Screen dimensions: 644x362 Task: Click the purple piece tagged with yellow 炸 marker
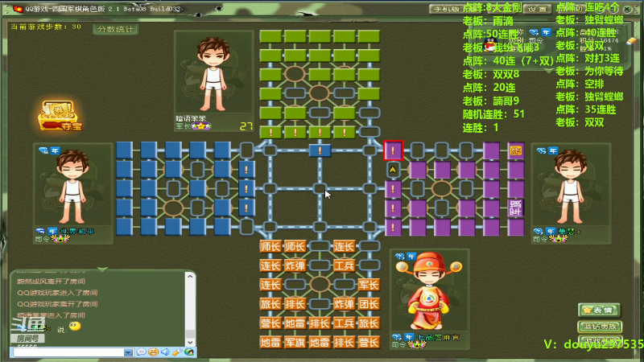[x=516, y=150]
